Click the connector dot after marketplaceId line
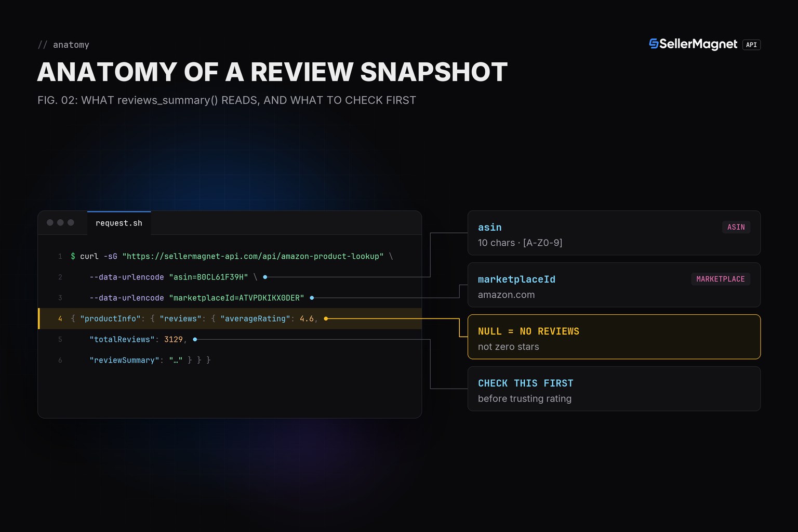The width and height of the screenshot is (798, 532). [x=312, y=298]
